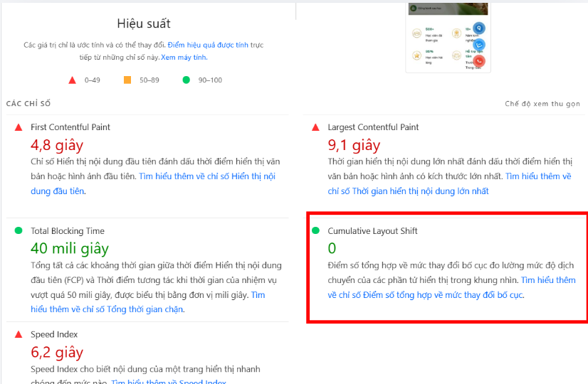Click the 'Speed Index' metric title
The image size is (588, 384).
point(54,334)
